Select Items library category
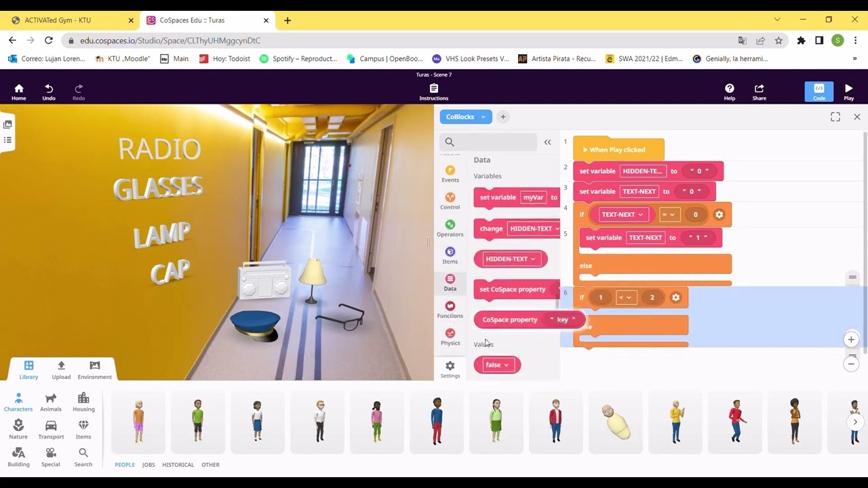 (83, 430)
